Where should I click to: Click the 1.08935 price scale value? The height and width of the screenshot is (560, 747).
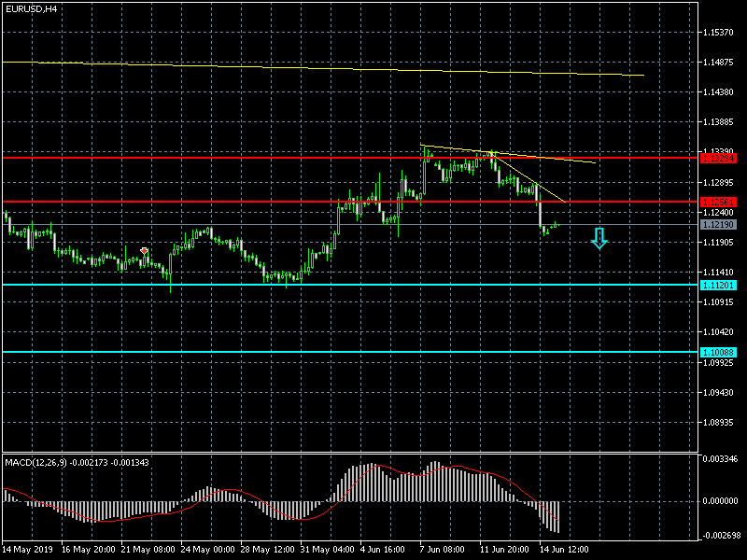pyautogui.click(x=718, y=423)
